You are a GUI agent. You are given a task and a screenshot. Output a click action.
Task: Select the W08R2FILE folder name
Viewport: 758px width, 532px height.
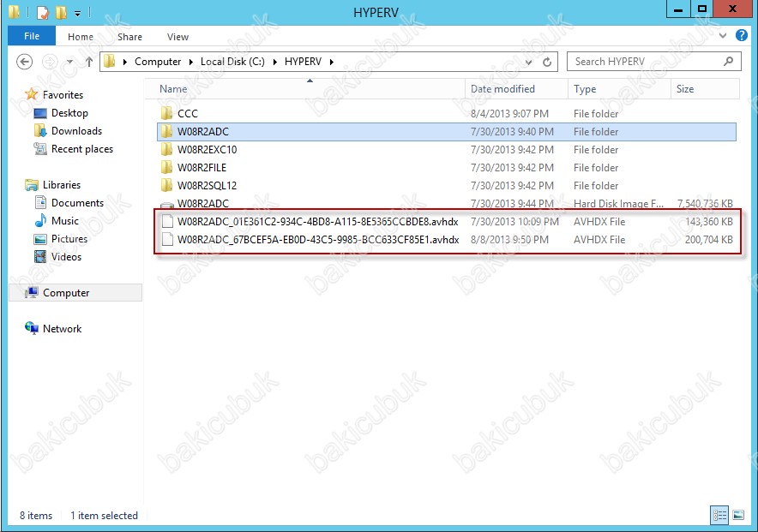[x=202, y=168]
